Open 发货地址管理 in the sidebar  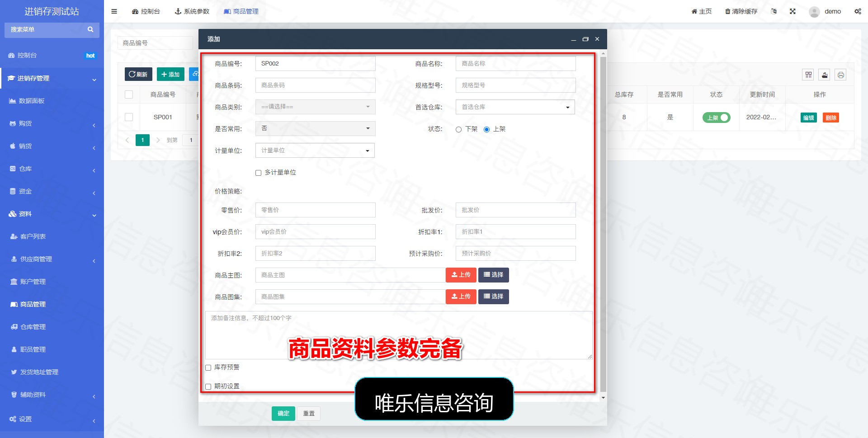coord(39,372)
